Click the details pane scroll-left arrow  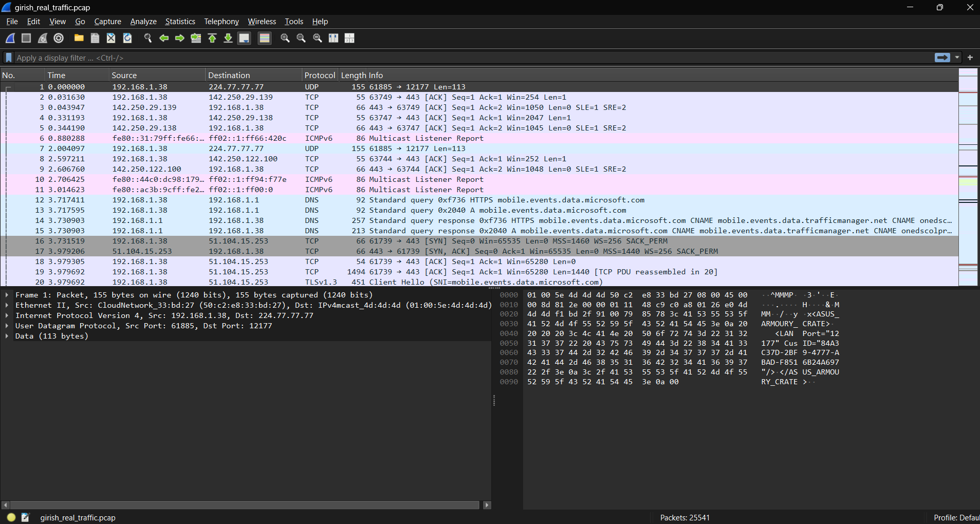pyautogui.click(x=6, y=505)
